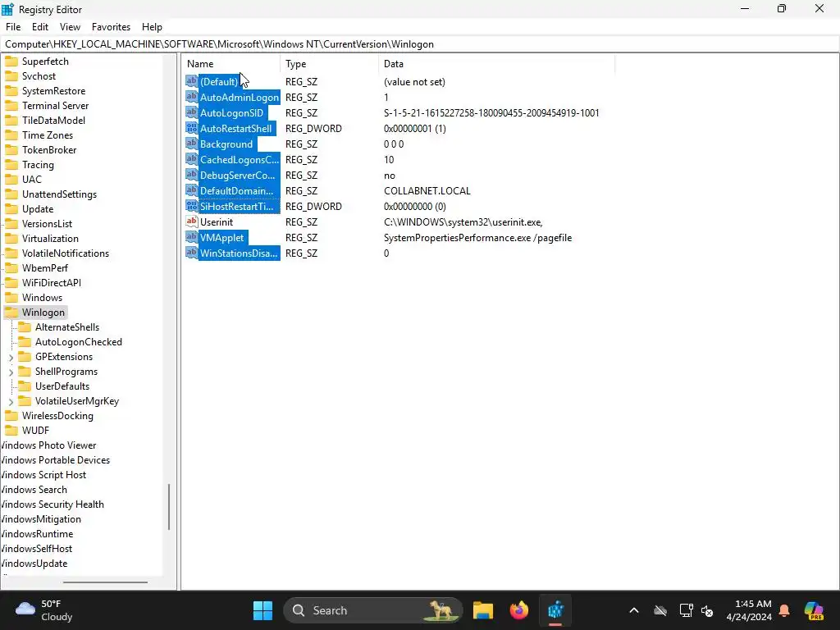
Task: Select the AutoAdminLogon value name
Action: pos(240,98)
